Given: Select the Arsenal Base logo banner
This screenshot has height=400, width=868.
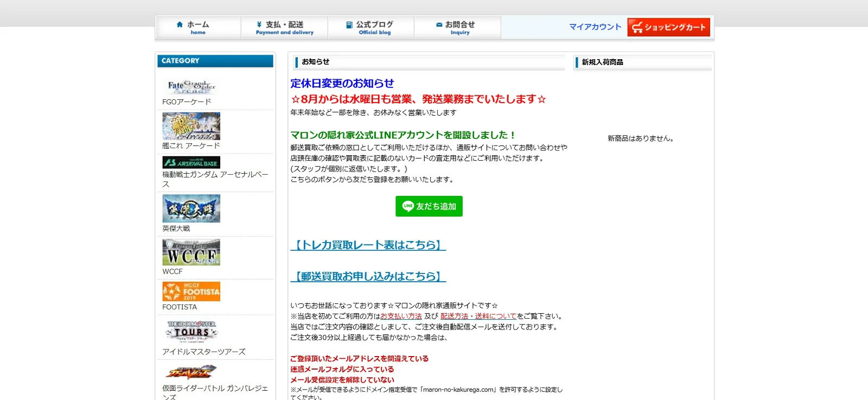Looking at the screenshot, I should (191, 162).
